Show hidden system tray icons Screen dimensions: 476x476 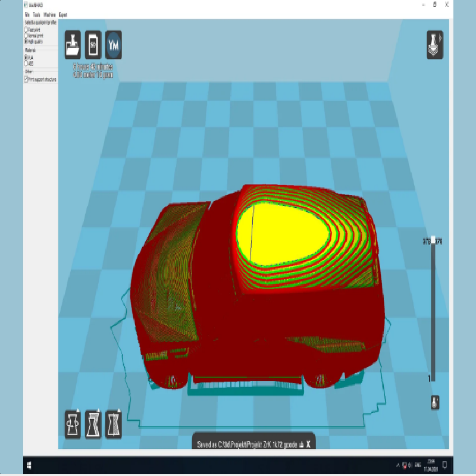coord(397,465)
